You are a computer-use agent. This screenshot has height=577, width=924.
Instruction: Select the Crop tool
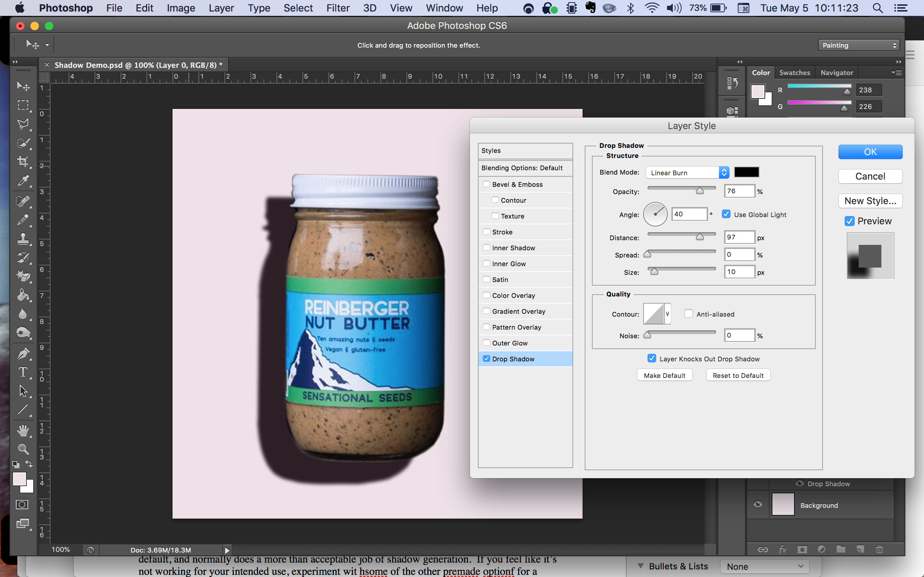(x=23, y=162)
